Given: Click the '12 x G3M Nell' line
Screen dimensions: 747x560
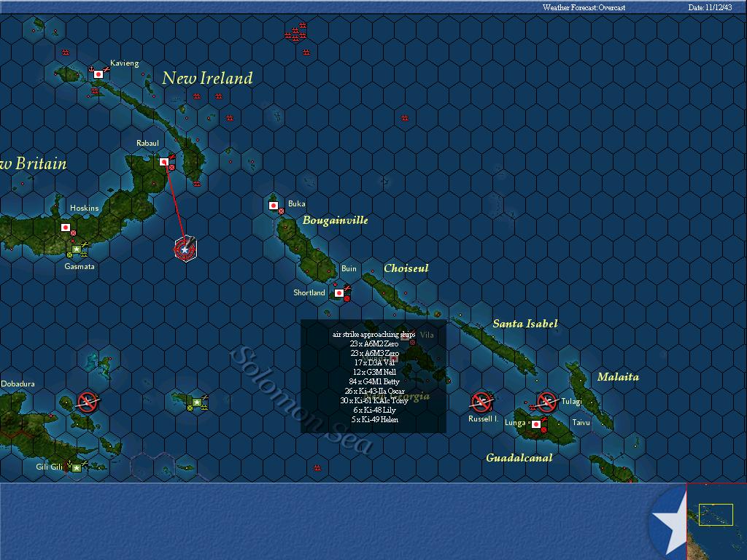Looking at the screenshot, I should pos(374,373).
